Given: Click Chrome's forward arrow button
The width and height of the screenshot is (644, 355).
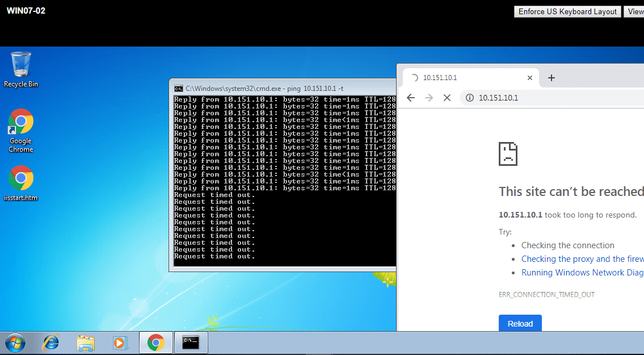Looking at the screenshot, I should 429,98.
